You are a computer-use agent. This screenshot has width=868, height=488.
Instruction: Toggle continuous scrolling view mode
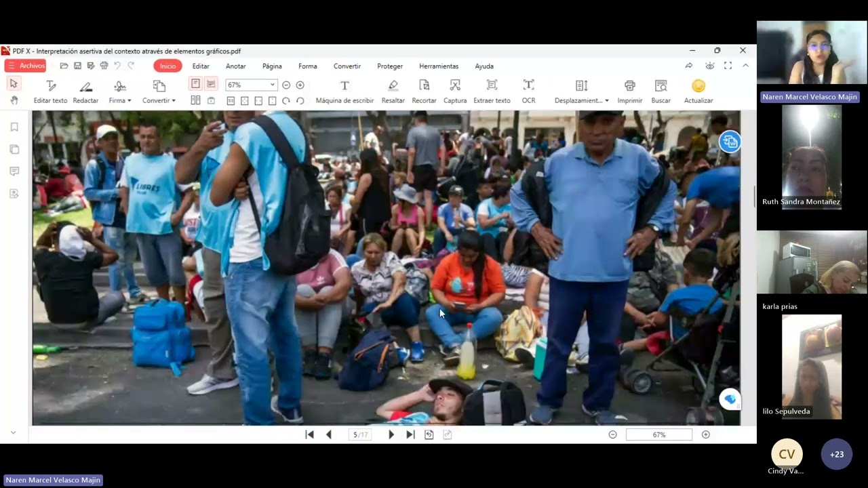(211, 84)
